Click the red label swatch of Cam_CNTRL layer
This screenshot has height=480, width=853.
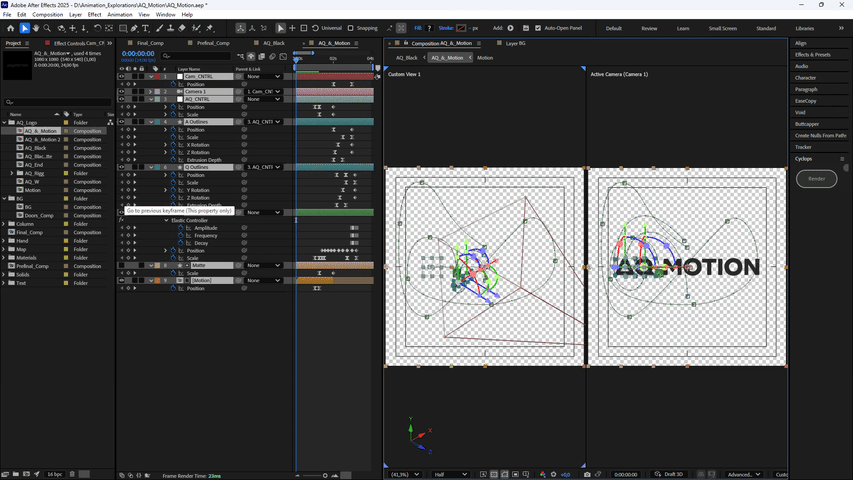pos(157,77)
